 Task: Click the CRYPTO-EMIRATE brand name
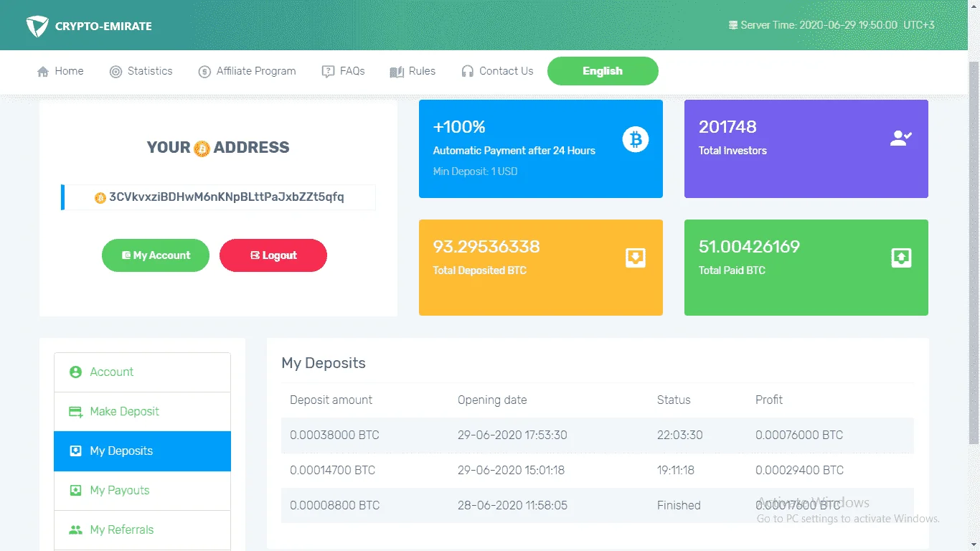coord(103,27)
